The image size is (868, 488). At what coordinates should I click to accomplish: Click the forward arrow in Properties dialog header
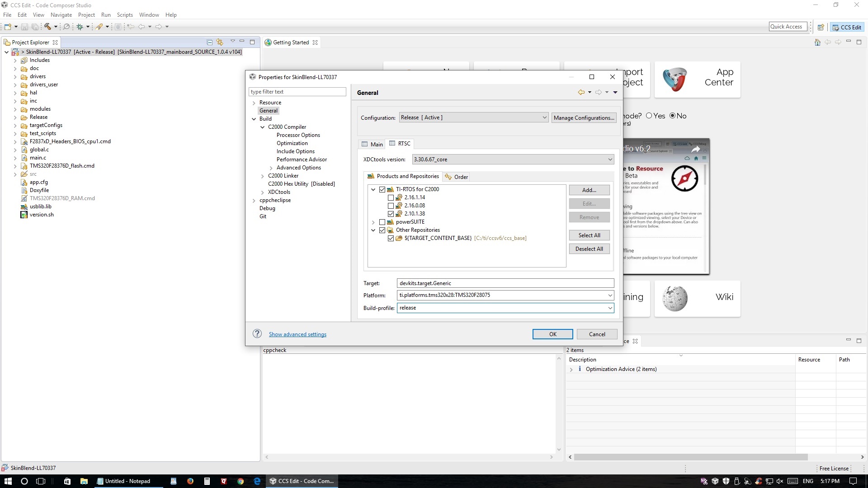(x=599, y=92)
